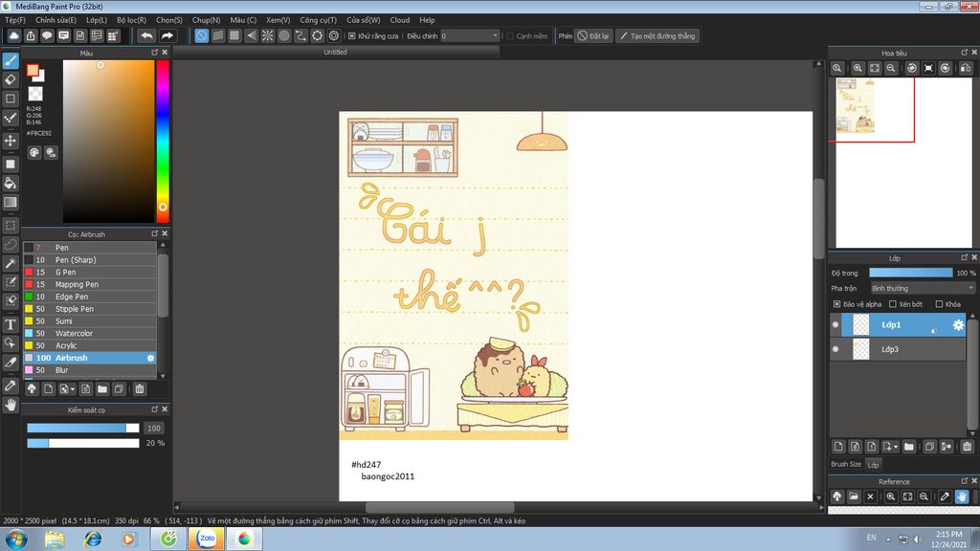Switch to the Brush Size tab
This screenshot has width=980, height=551.
pyautogui.click(x=846, y=464)
